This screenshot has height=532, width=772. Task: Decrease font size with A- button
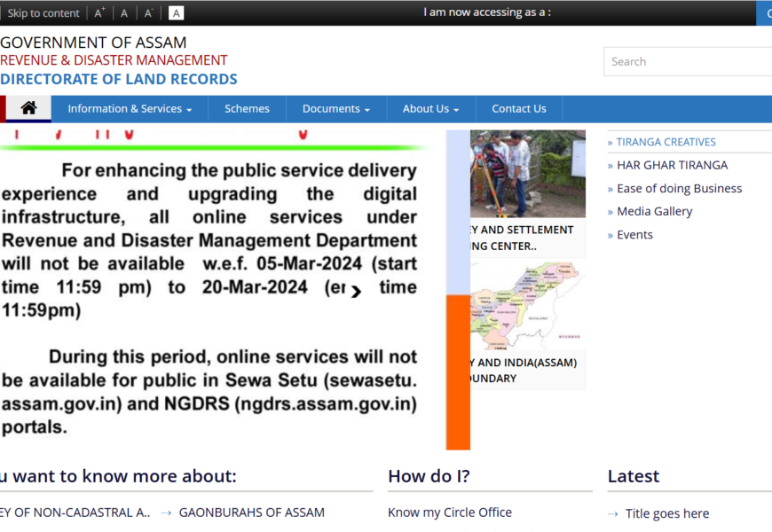click(x=148, y=13)
